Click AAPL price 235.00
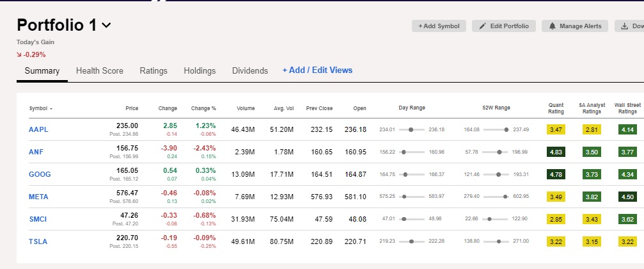 pos(127,126)
